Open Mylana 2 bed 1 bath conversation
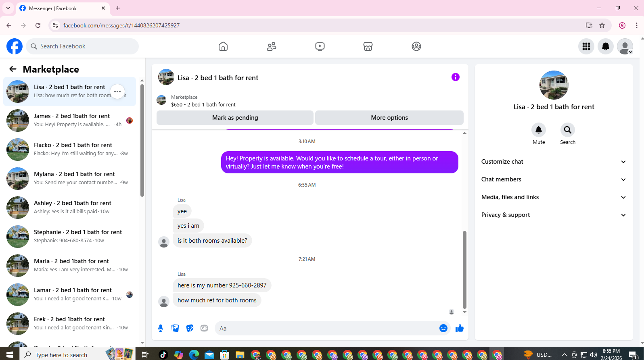The height and width of the screenshot is (360, 644). [x=69, y=179]
